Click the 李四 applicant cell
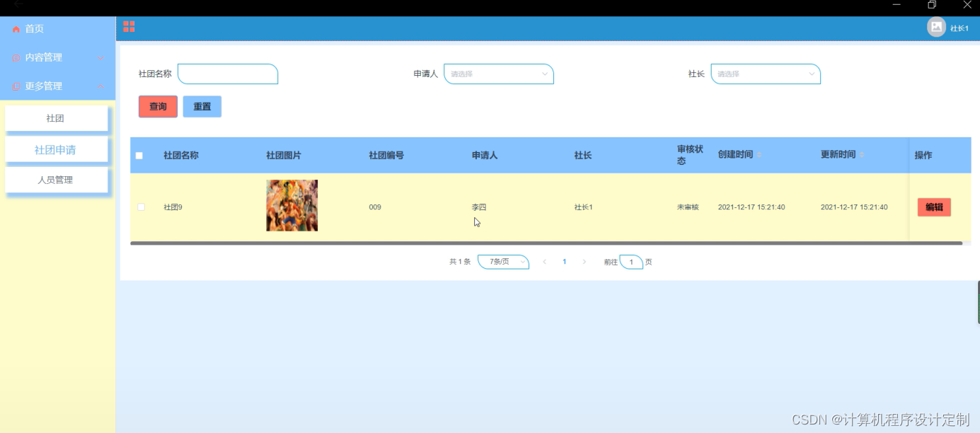 pyautogui.click(x=479, y=207)
